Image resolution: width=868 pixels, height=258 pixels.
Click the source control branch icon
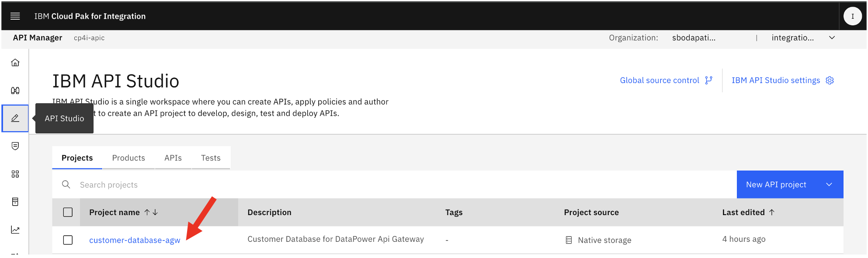point(708,80)
